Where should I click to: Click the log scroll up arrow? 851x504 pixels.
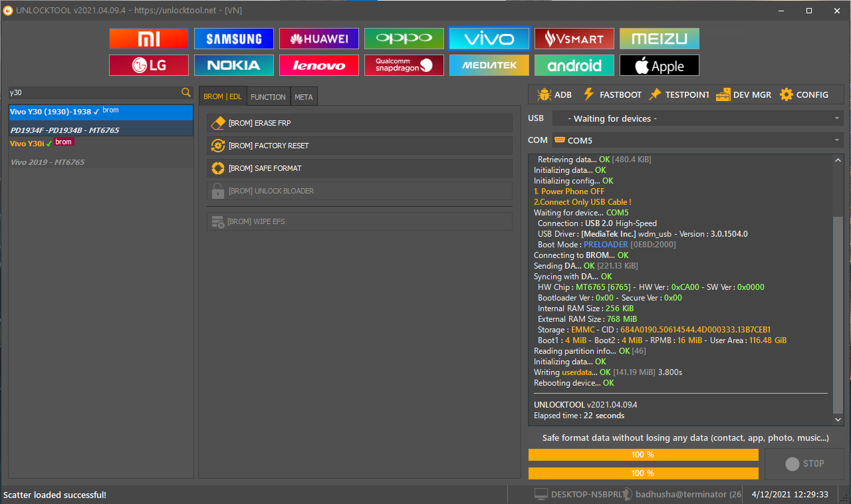[x=838, y=160]
